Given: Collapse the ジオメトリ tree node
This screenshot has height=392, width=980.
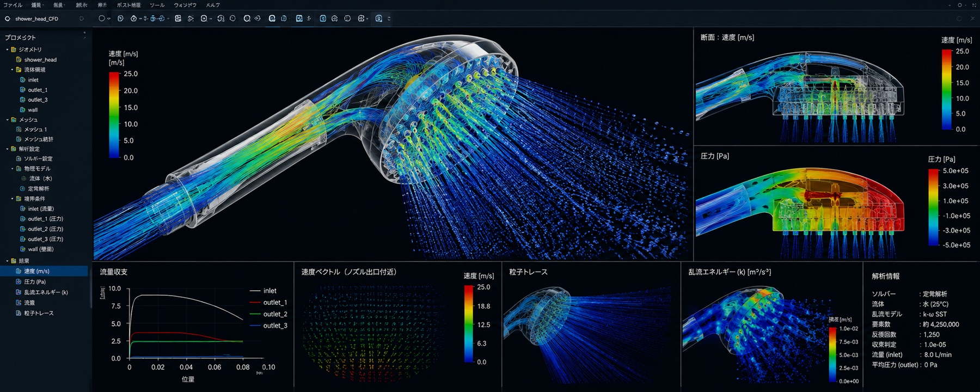Looking at the screenshot, I should coord(8,50).
